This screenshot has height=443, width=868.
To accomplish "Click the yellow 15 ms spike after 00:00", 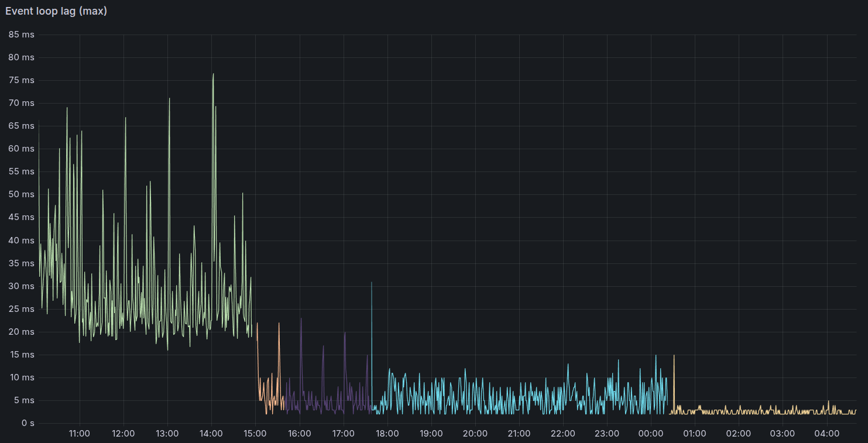I will pos(673,355).
